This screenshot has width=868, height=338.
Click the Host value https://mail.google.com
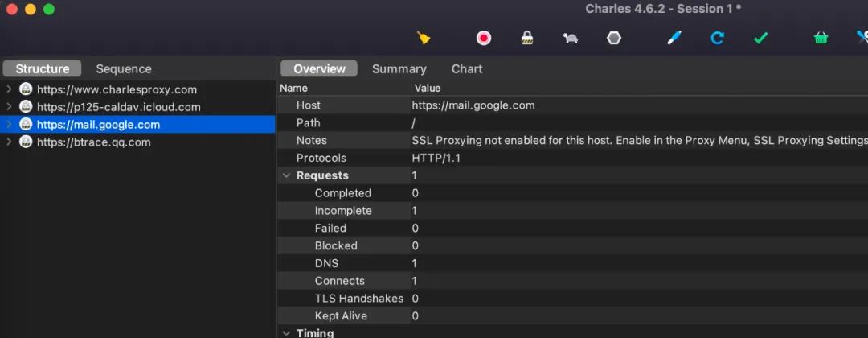click(x=473, y=105)
